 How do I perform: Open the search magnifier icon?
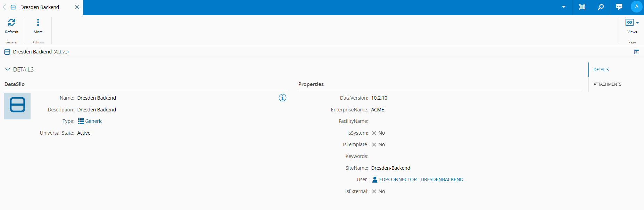pos(601,7)
